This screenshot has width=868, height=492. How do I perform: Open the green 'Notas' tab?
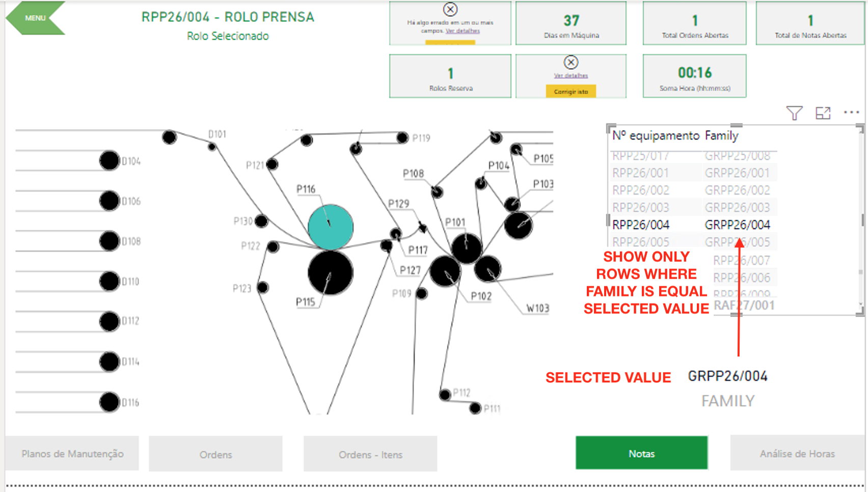coord(642,453)
